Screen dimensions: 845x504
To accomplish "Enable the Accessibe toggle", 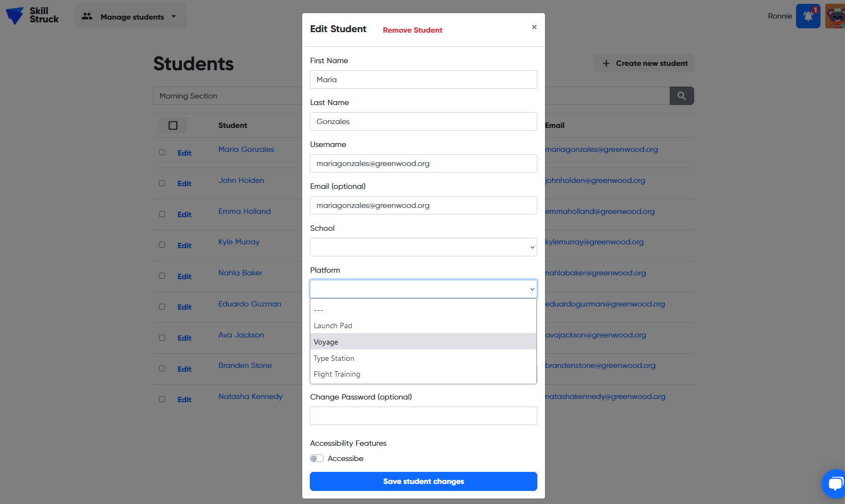I will coord(317,458).
